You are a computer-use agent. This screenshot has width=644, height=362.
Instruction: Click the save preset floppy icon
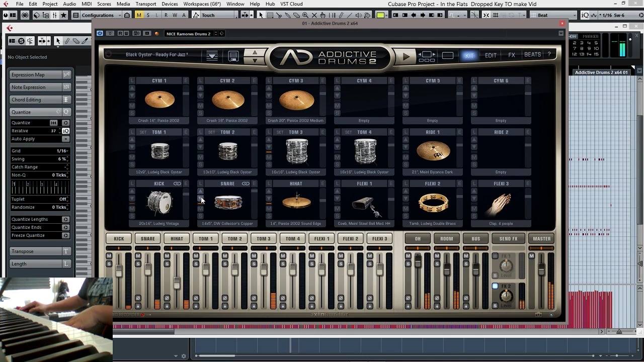[x=233, y=56]
